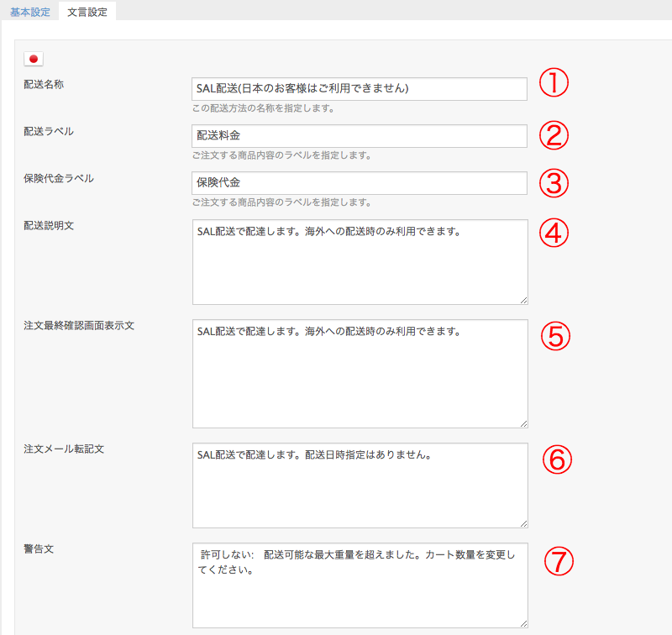The image size is (672, 635).
Task: Place cursor in the 配送説明文 textarea
Action: pyautogui.click(x=360, y=262)
